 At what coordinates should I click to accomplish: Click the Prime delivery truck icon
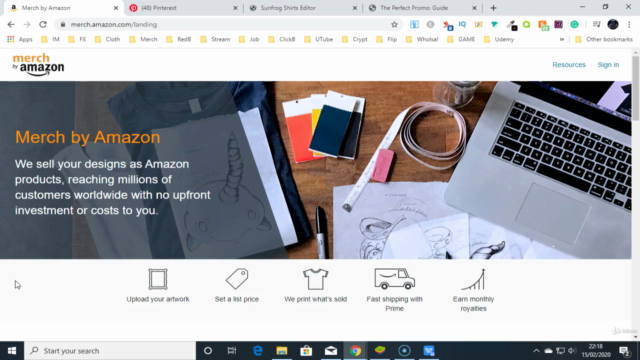tap(394, 279)
